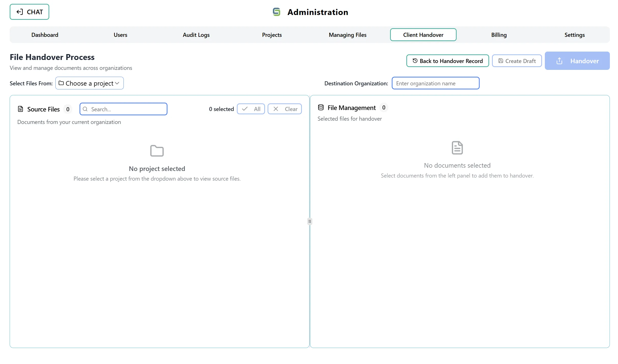The height and width of the screenshot is (364, 618).
Task: Click the document icon above No documents selected
Action: [x=457, y=148]
